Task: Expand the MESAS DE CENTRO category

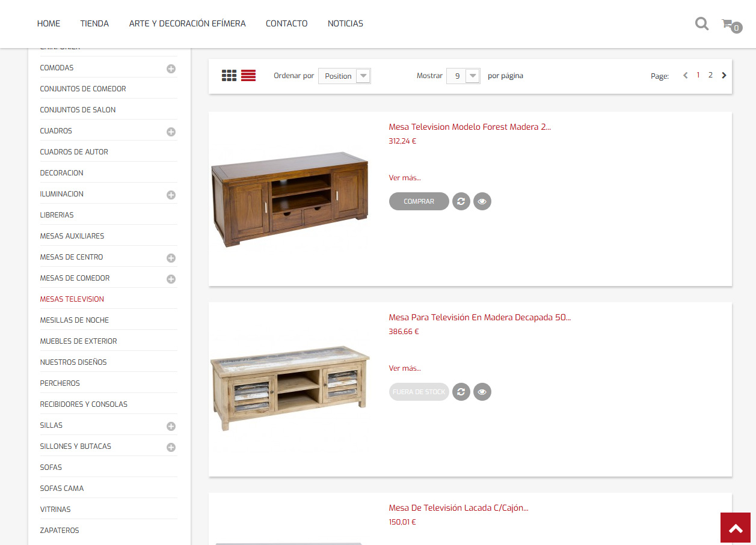Action: (x=171, y=258)
